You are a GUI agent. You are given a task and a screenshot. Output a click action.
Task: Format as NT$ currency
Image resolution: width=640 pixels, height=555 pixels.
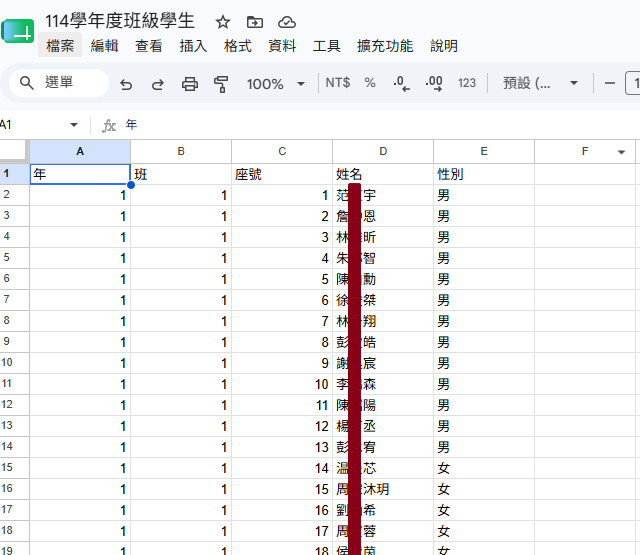pyautogui.click(x=338, y=83)
